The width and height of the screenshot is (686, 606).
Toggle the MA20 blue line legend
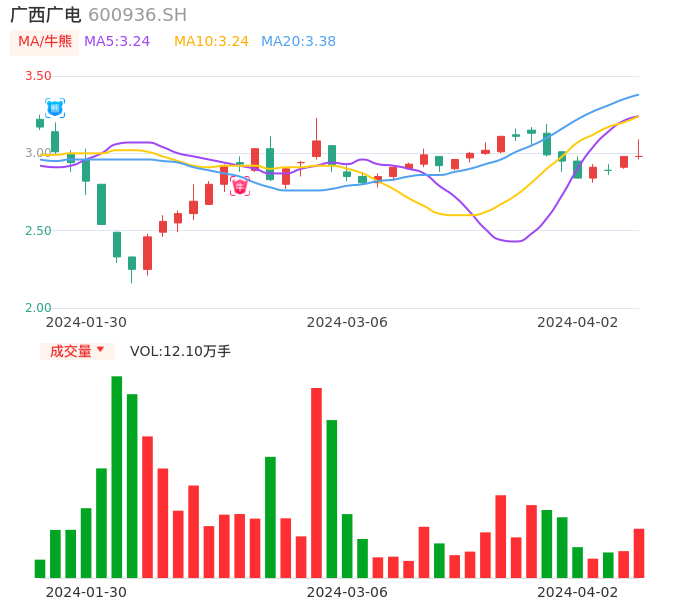point(298,41)
